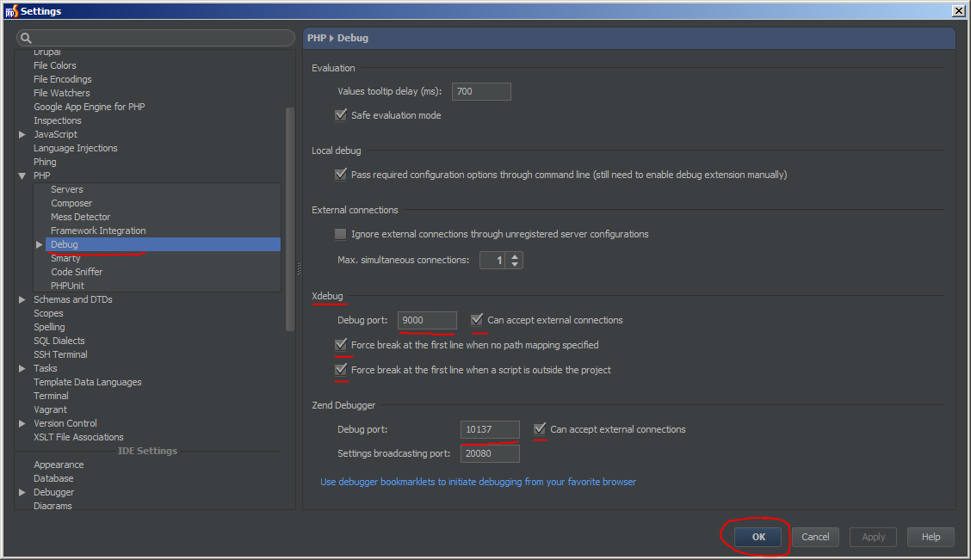
Task: Select File Encodings settings item
Action: click(63, 79)
